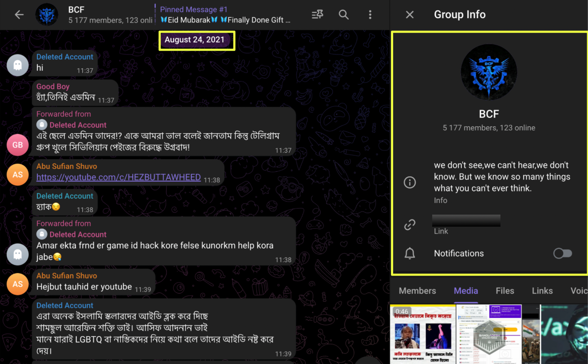Click the large BCF group profile picture
The height and width of the screenshot is (364, 588).
[488, 72]
